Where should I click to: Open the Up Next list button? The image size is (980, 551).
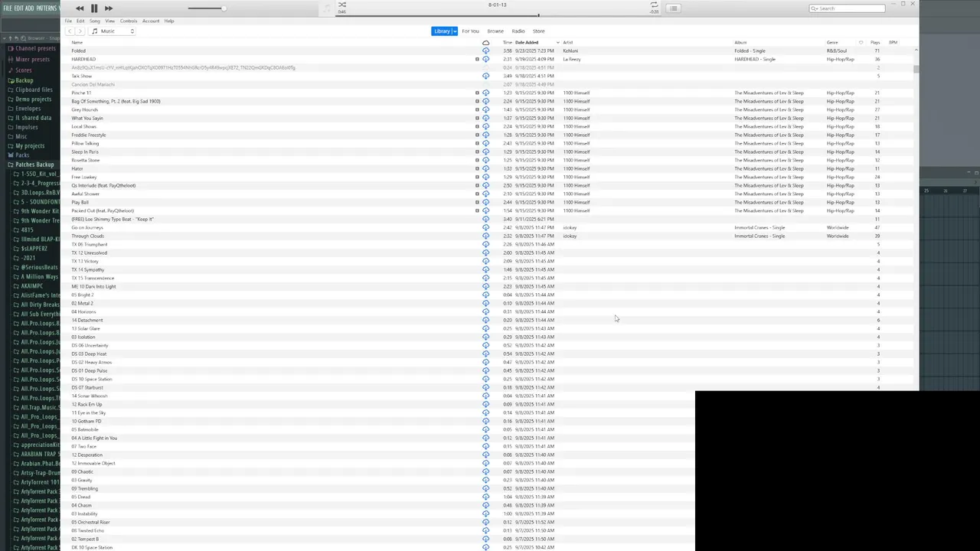click(673, 8)
